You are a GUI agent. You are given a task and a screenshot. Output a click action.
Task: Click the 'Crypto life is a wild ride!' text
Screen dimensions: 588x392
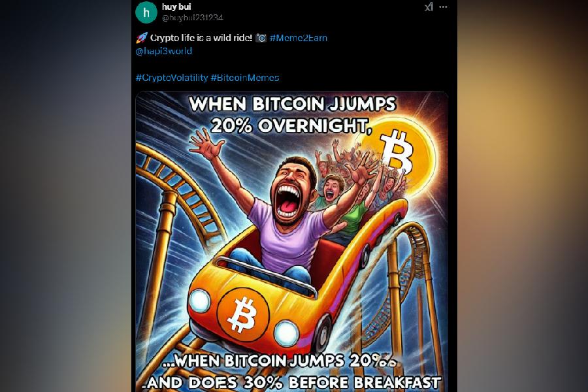(201, 38)
